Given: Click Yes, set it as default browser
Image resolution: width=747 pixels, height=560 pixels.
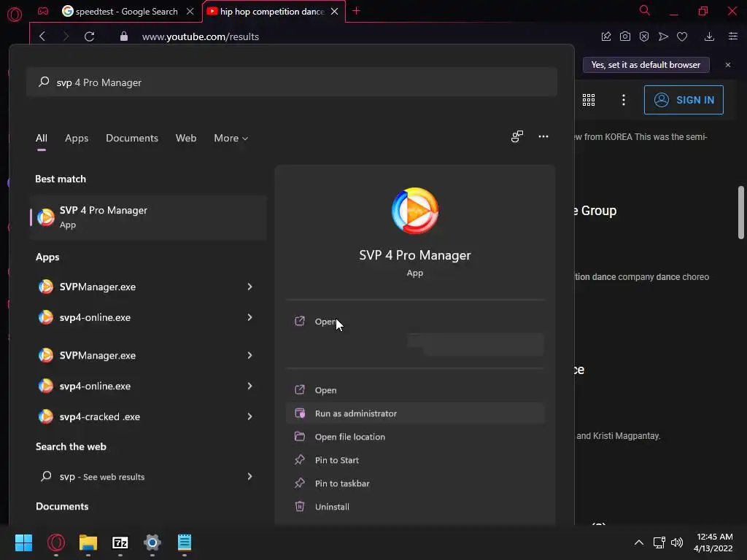Looking at the screenshot, I should click(646, 65).
